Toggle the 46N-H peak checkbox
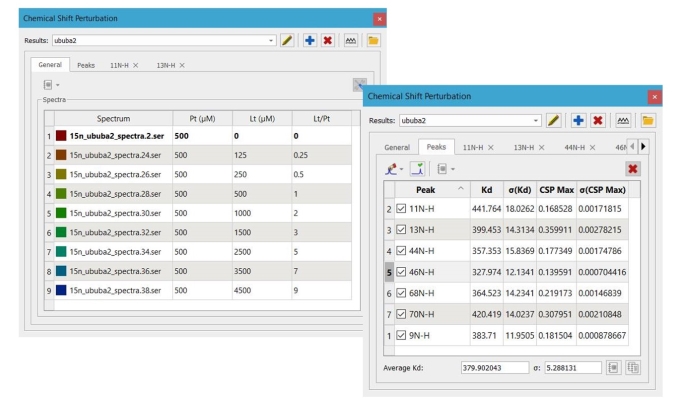 401,271
